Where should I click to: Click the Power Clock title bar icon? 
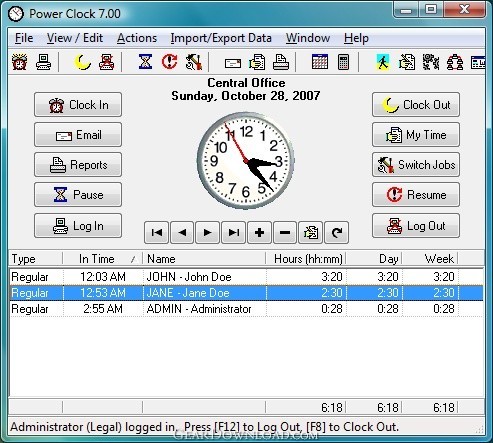pos(16,14)
